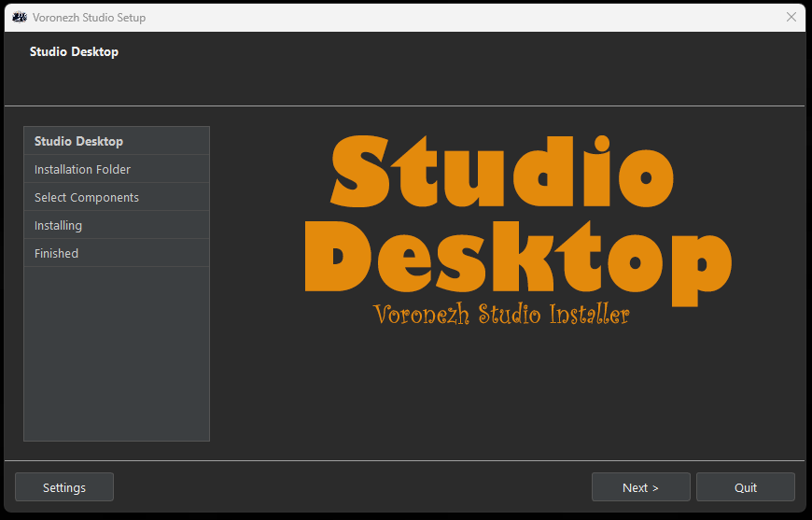Go to the Select Components step

117,197
